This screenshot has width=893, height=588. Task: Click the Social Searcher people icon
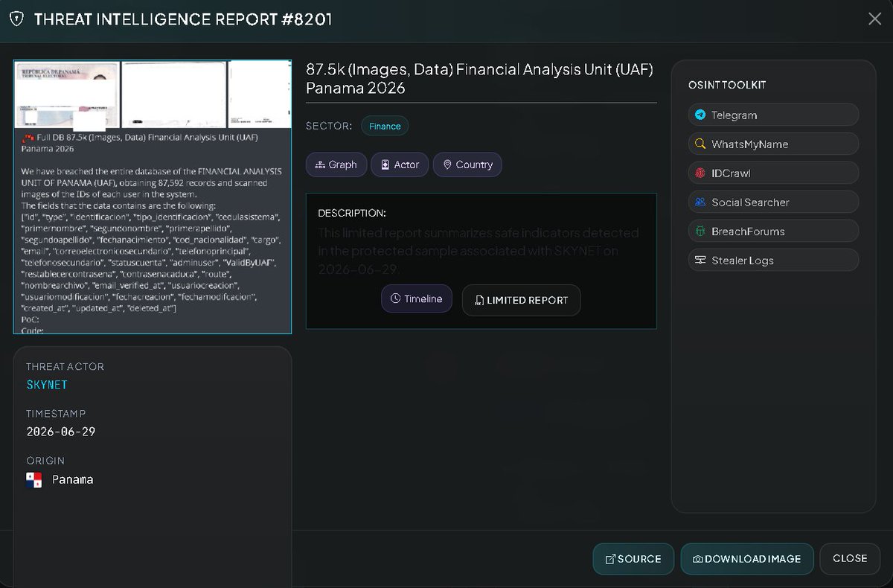tap(700, 202)
